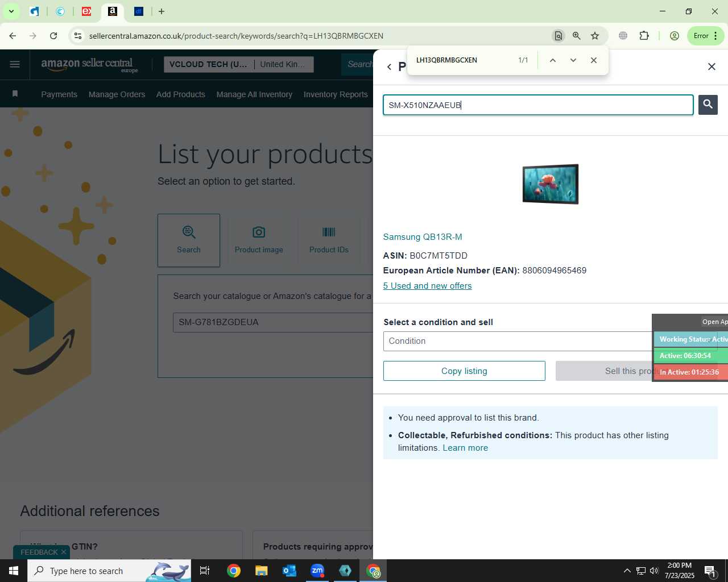The width and height of the screenshot is (728, 582).
Task: Click the Windows taskbar search box
Action: tap(109, 571)
